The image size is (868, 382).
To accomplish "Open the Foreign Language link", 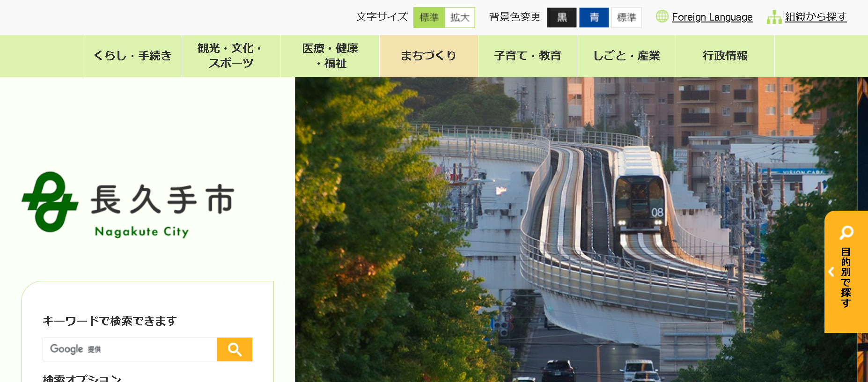I will pos(712,17).
